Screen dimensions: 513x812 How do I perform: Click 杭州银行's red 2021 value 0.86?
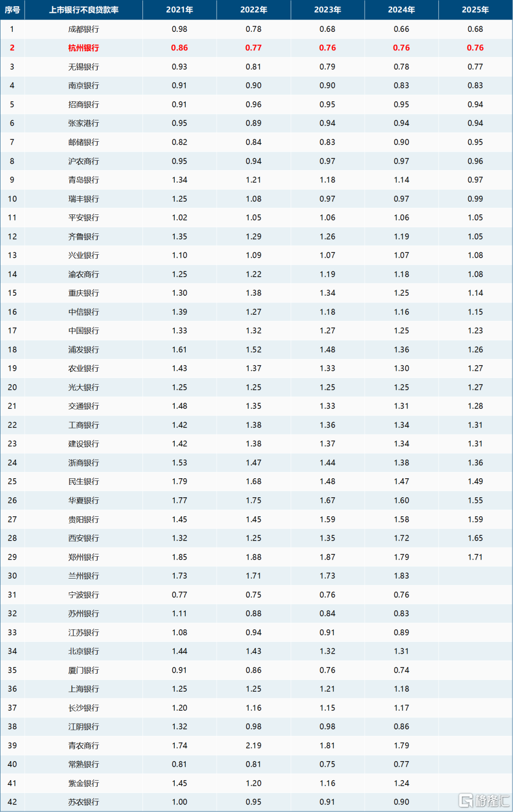[x=180, y=48]
